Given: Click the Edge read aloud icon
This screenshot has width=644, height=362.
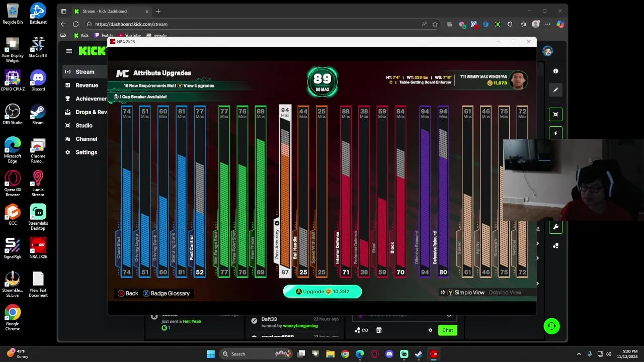Looking at the screenshot, I should (x=425, y=24).
